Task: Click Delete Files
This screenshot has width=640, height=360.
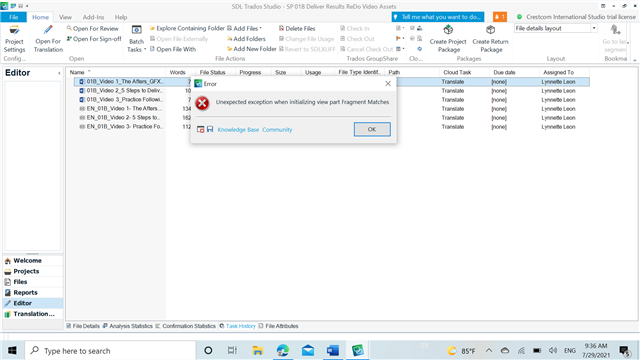Action: coord(297,29)
